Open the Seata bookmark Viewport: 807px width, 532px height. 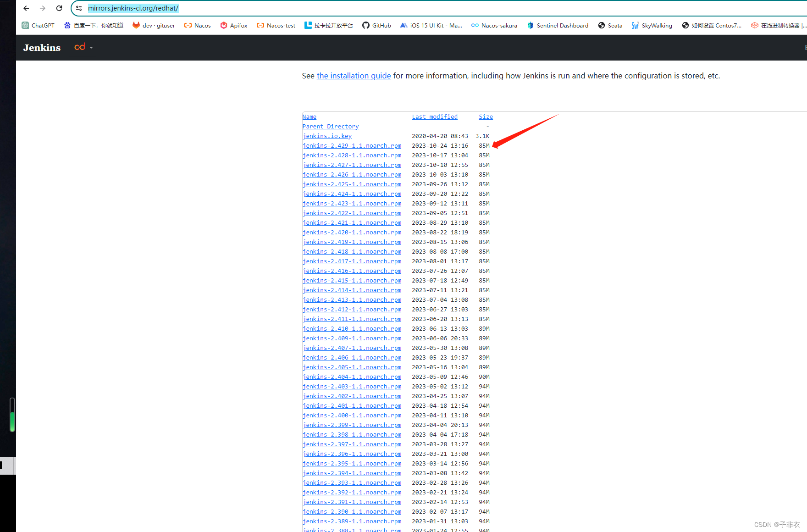pos(610,26)
